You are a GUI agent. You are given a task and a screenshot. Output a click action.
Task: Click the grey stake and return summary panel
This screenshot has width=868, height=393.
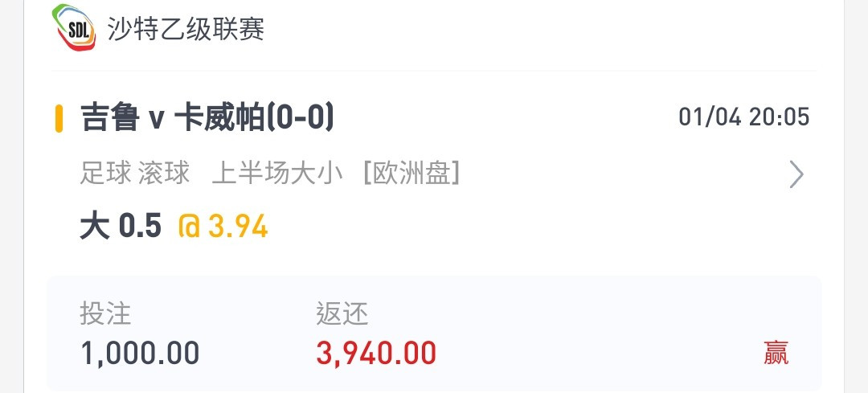[x=434, y=334]
